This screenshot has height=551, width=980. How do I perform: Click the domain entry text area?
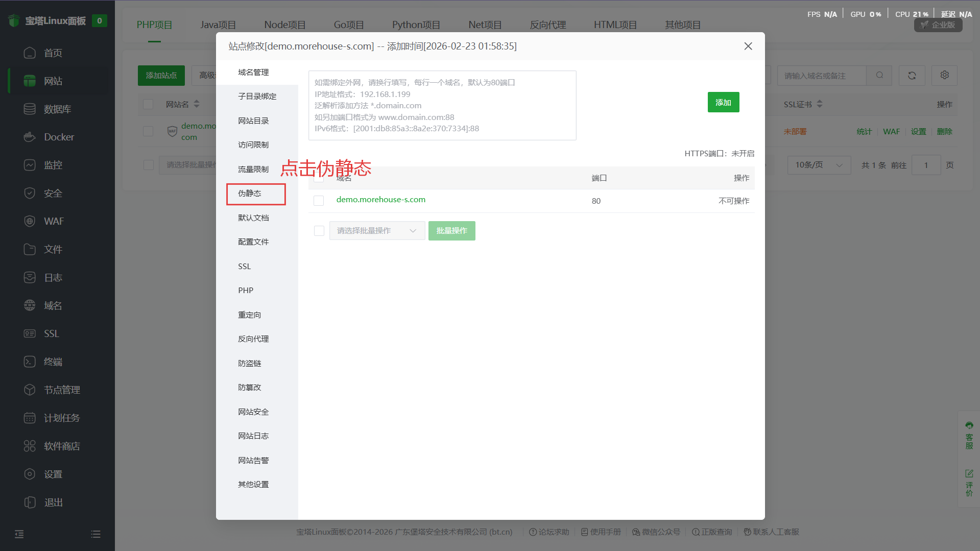pos(442,106)
